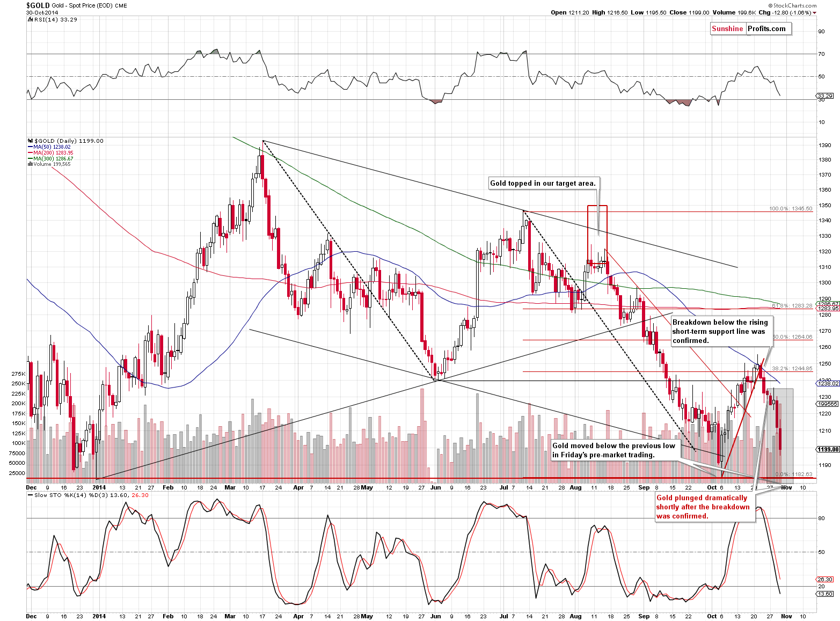Image resolution: width=840 pixels, height=621 pixels.
Task: Click the 80 level label on stochastic axis
Action: point(821,518)
